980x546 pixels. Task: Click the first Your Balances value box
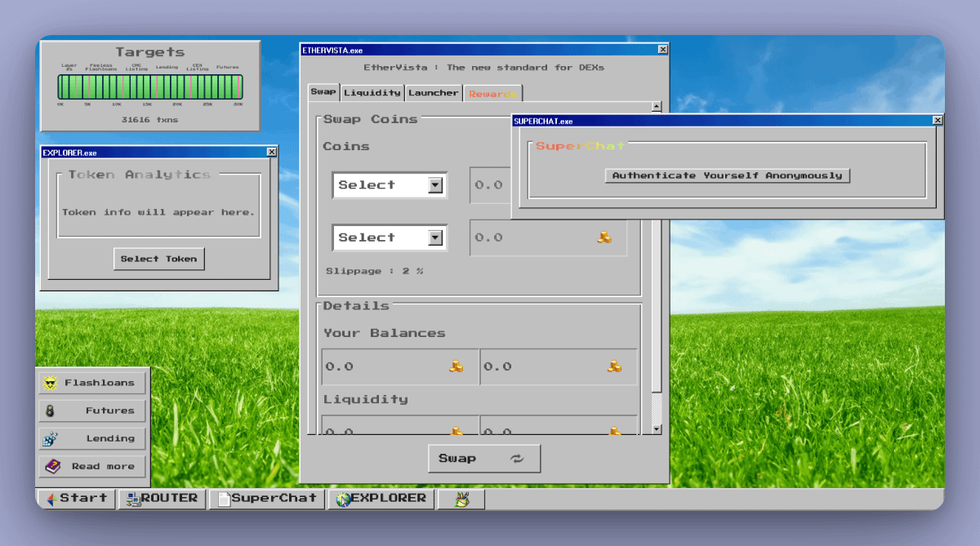pos(400,366)
